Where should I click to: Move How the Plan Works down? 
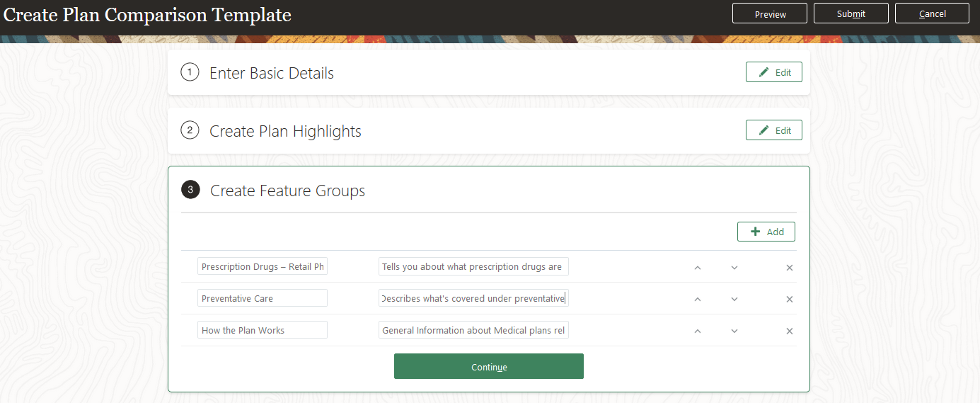[734, 331]
